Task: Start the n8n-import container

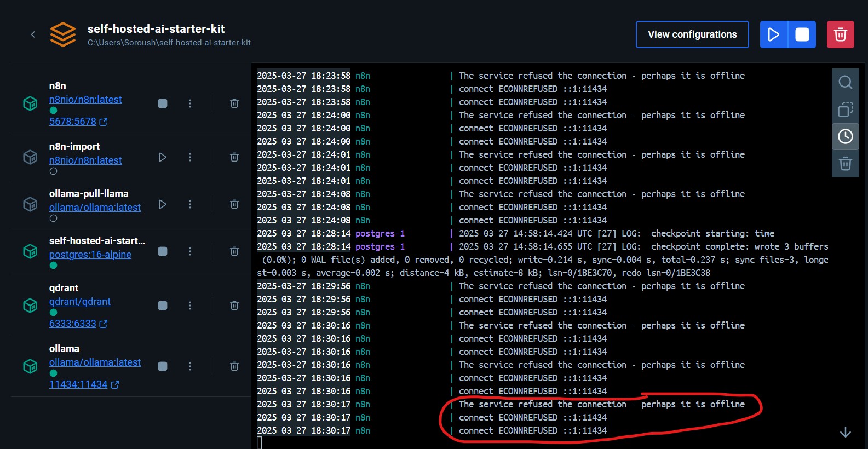Action: click(x=163, y=157)
